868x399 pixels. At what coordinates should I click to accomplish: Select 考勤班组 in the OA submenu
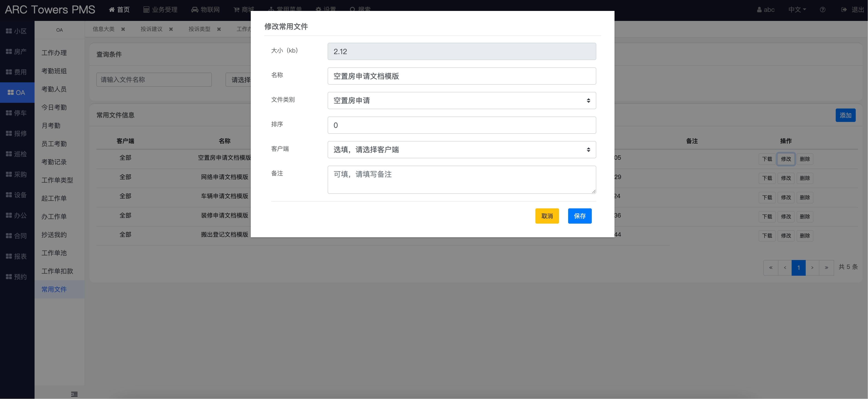click(54, 71)
